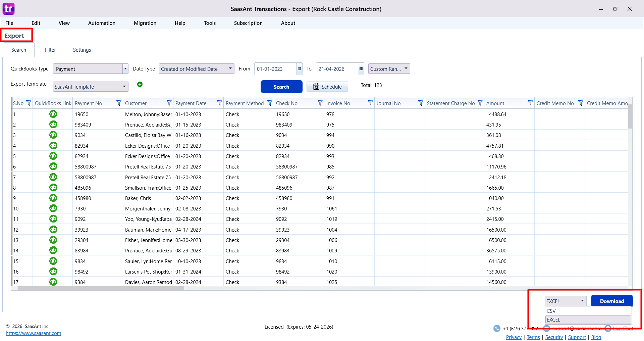Viewport: 644px width, 341px height.
Task: Filter the Payment Method column
Action: pyautogui.click(x=270, y=103)
